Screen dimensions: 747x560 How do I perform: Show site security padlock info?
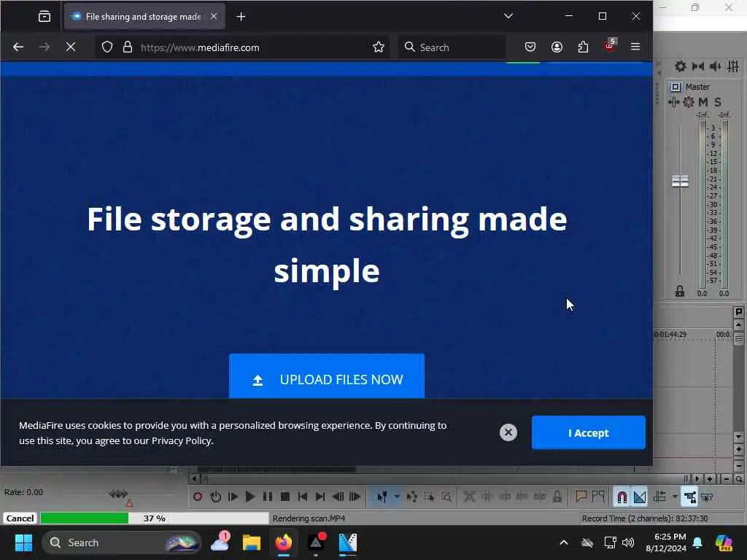[x=128, y=47]
